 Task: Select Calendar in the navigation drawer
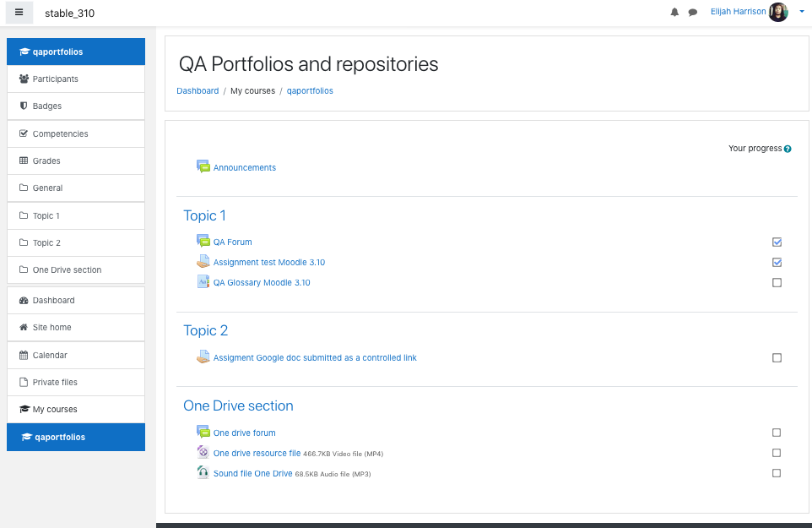coord(76,355)
